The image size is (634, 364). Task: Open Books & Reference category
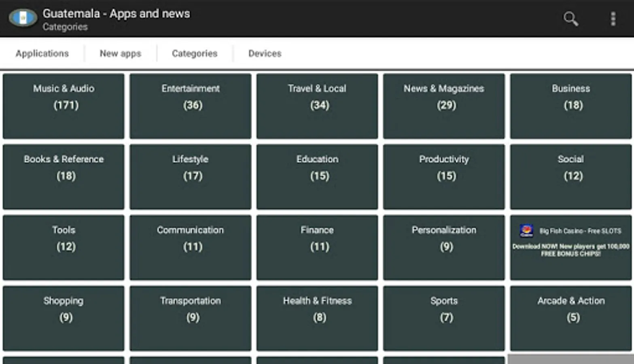click(x=64, y=177)
